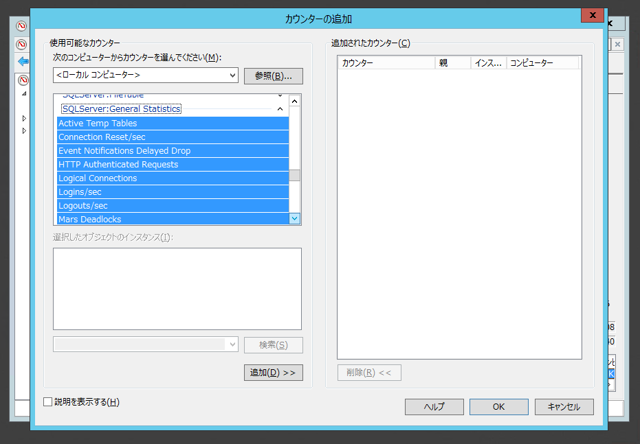Click the キャンセル cancel button
Screen dimensions: 640x444
tap(564, 407)
